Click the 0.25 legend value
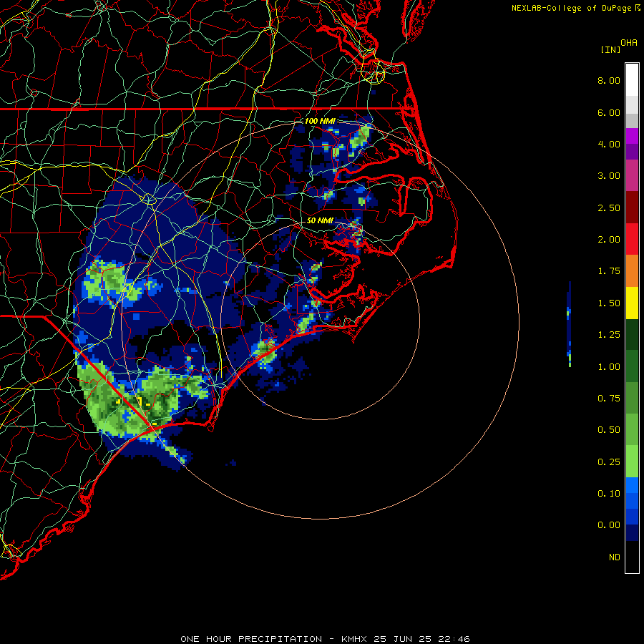Image resolution: width=644 pixels, height=644 pixels. (x=609, y=462)
